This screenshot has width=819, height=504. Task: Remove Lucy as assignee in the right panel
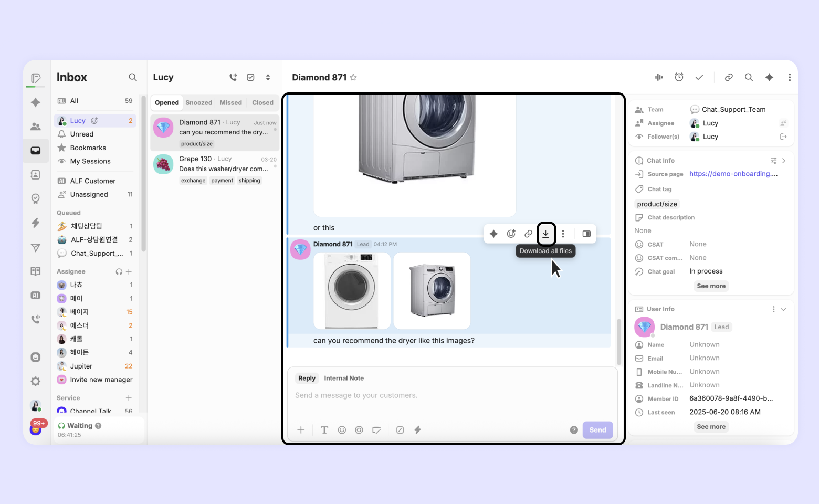coord(783,123)
